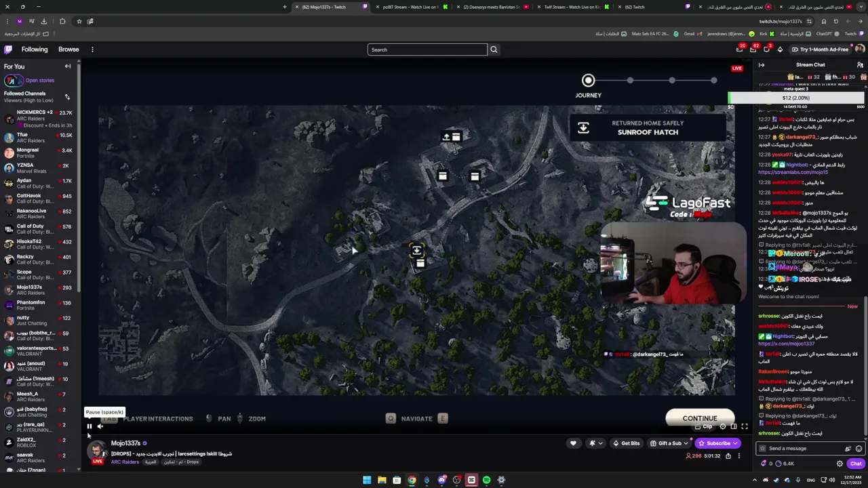Open more options below the stream
Image resolution: width=868 pixels, height=488 pixels.
739,456
